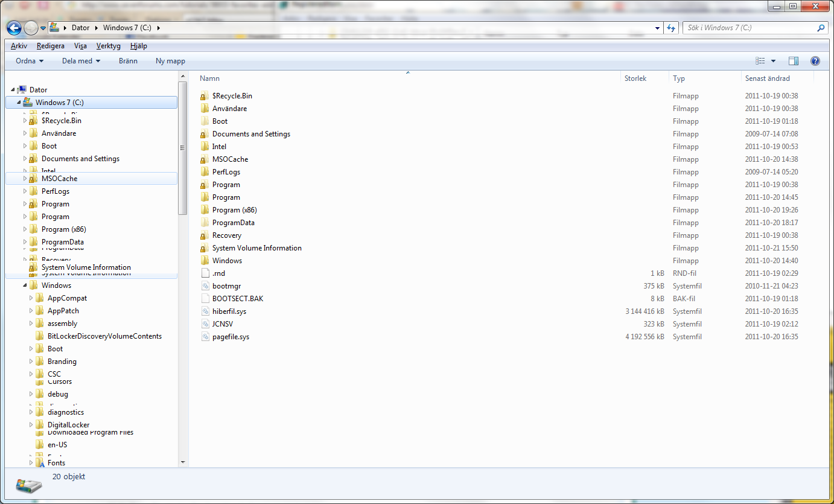Sort by the Storlek column header
This screenshot has height=504, width=834.
coord(635,78)
